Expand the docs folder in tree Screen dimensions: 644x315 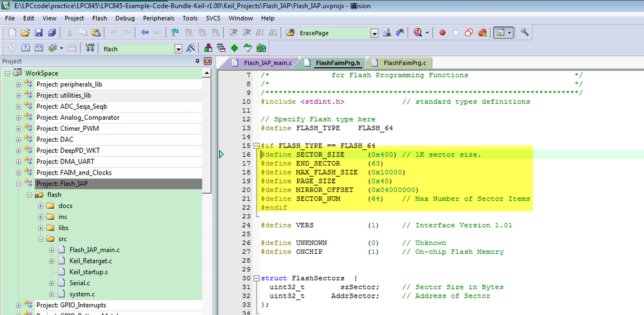pyautogui.click(x=41, y=205)
